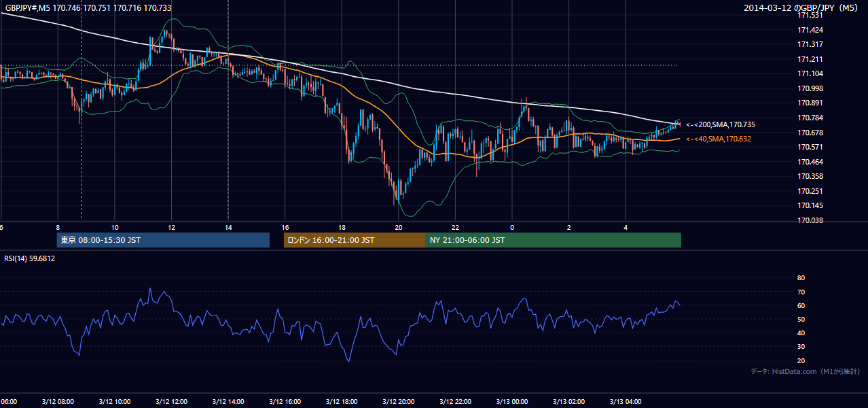868x408 pixels.
Task: Click price axis label 170.358
Action: click(x=810, y=176)
